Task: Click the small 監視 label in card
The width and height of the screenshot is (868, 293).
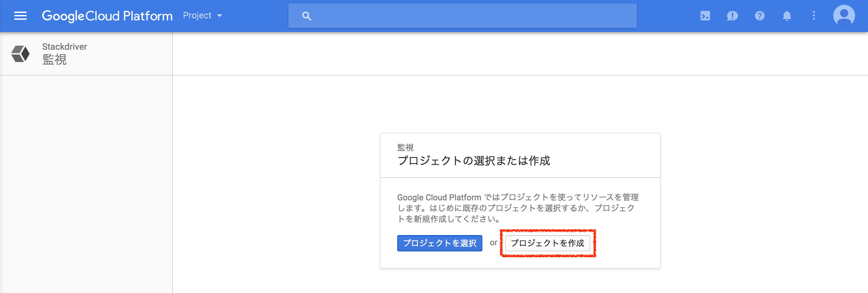Action: pyautogui.click(x=405, y=147)
